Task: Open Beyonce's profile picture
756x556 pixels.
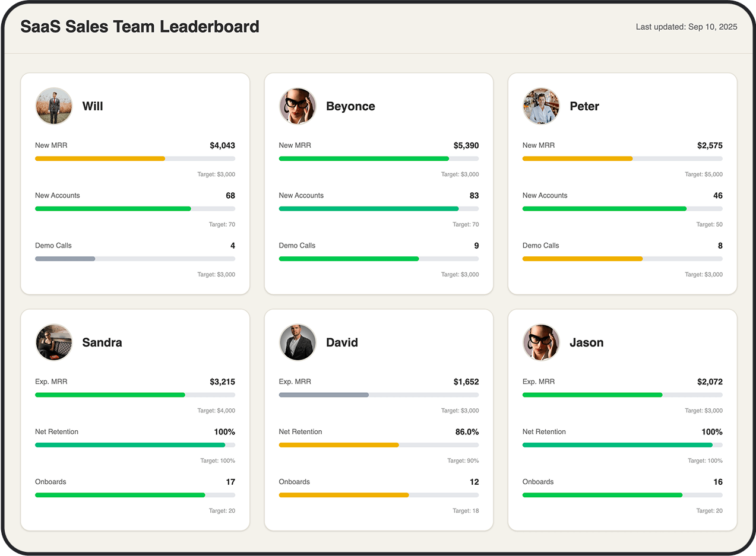Action: click(298, 107)
